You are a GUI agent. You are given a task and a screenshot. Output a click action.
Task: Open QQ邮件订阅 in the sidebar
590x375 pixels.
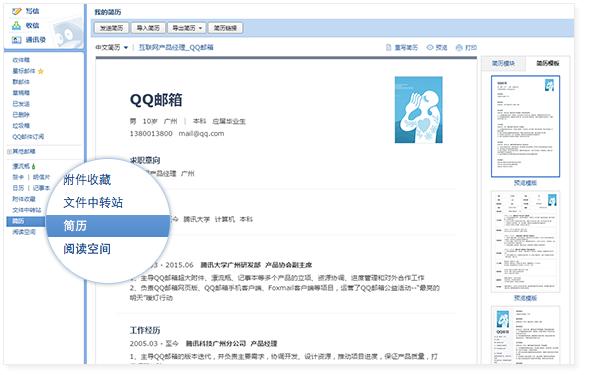28,137
